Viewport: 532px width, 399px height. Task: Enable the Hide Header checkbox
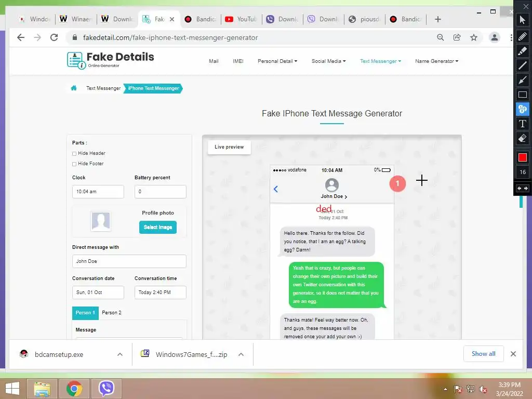(x=74, y=154)
